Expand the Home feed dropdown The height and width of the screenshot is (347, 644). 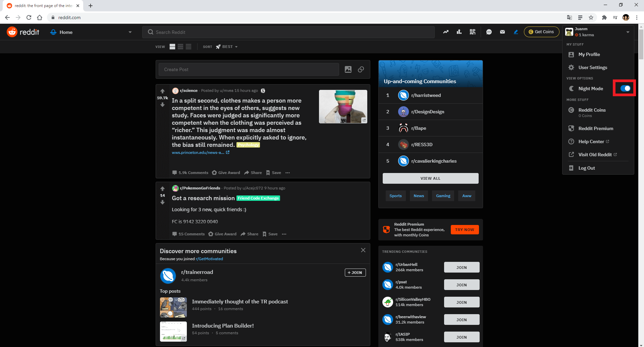pos(130,32)
